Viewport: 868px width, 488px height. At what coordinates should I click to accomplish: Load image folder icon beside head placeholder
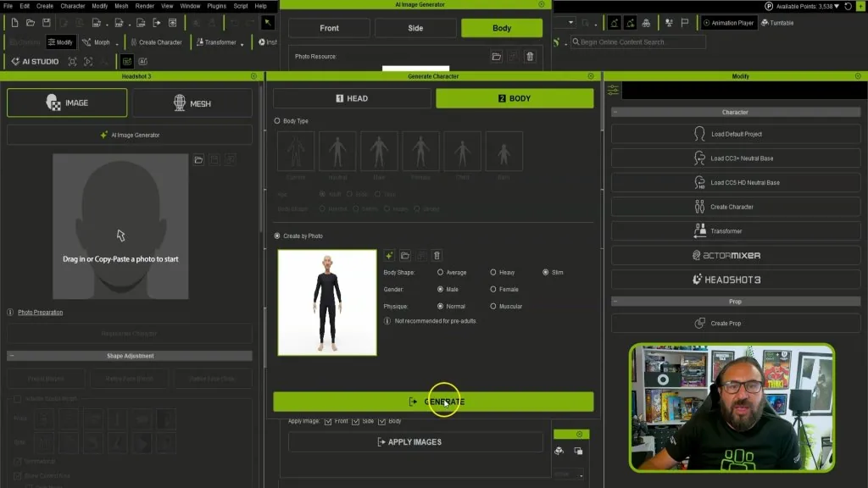click(x=198, y=160)
